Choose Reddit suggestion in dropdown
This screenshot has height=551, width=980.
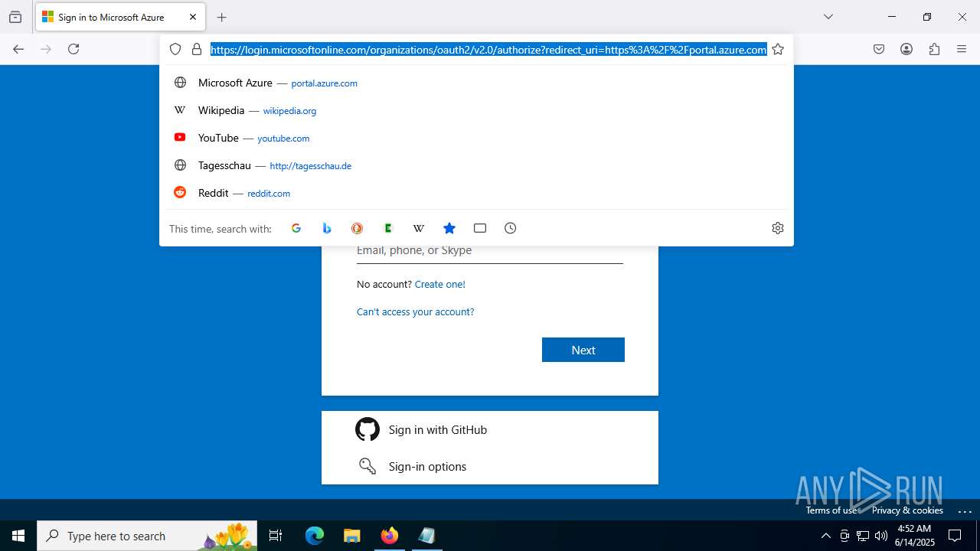[476, 193]
